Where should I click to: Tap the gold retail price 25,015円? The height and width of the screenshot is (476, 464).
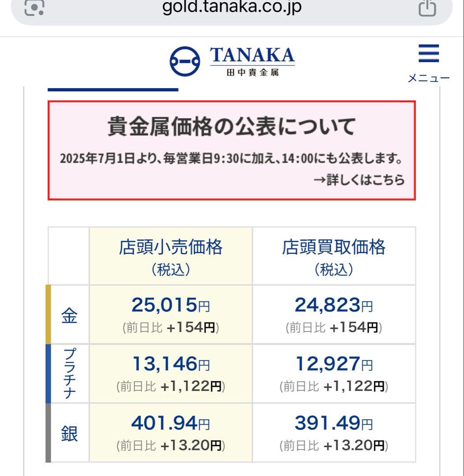[x=171, y=305]
